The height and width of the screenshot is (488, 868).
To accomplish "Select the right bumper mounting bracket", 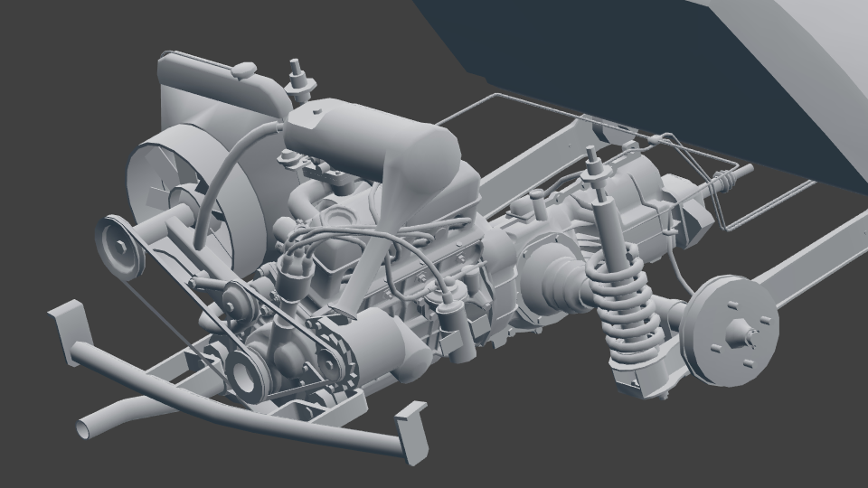I will [412, 434].
